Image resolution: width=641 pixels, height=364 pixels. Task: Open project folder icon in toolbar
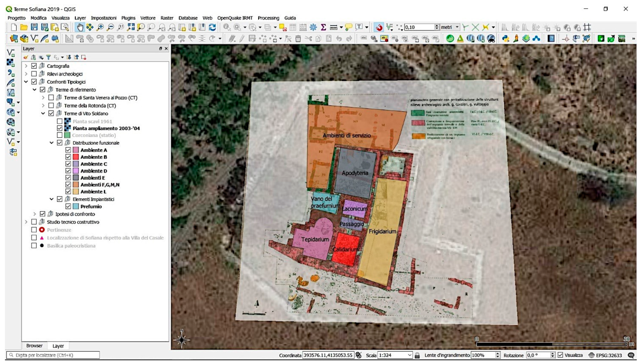coord(24,27)
